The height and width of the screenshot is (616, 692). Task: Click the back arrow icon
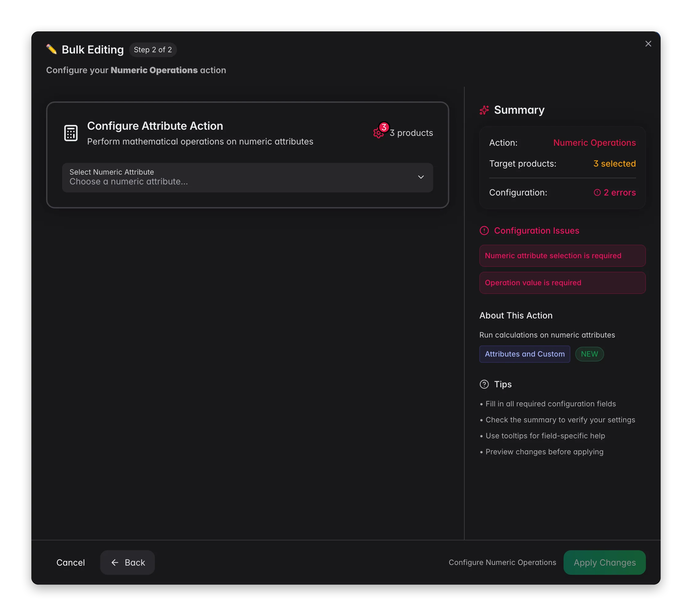[x=115, y=563]
